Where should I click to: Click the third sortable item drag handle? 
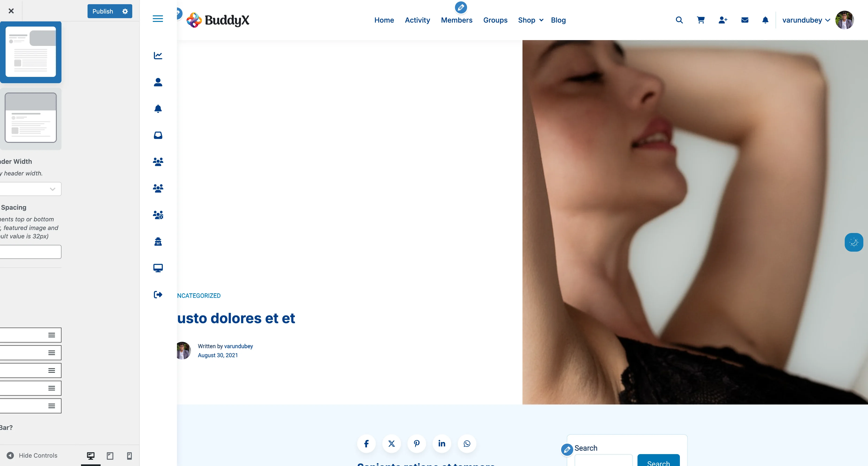[x=51, y=370]
